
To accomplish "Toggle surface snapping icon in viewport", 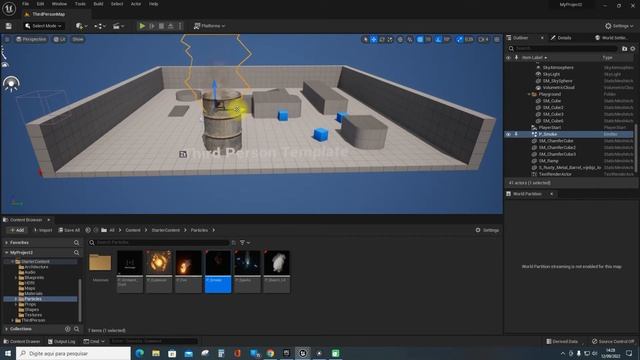I will coord(409,39).
